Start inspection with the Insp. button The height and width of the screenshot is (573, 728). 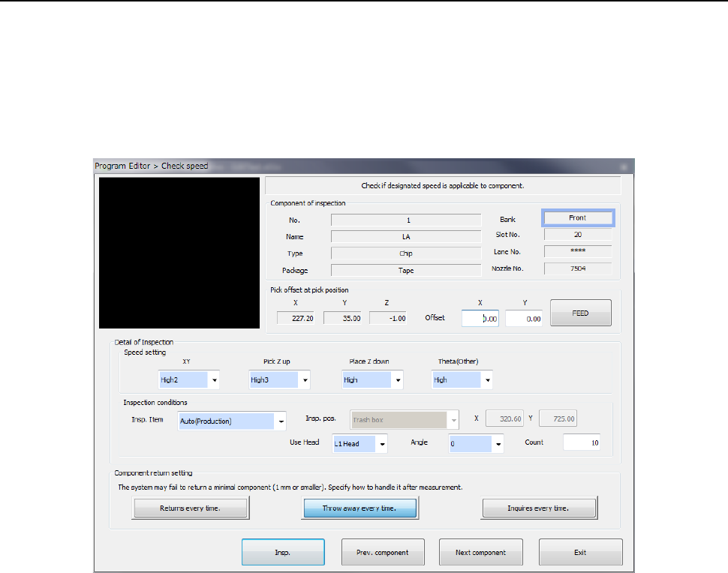[x=283, y=552]
